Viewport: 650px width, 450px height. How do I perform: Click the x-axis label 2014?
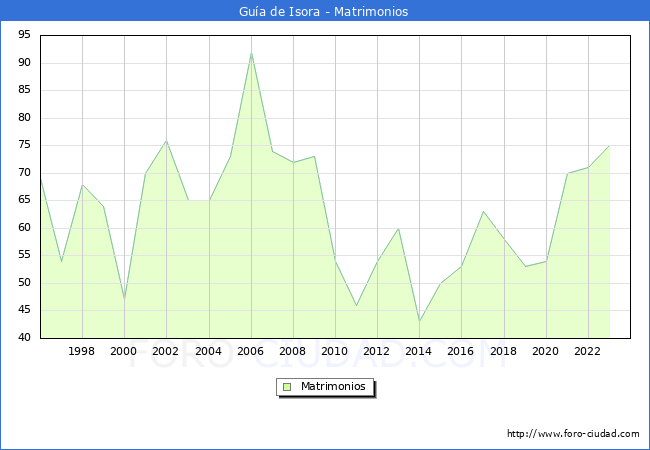(419, 351)
